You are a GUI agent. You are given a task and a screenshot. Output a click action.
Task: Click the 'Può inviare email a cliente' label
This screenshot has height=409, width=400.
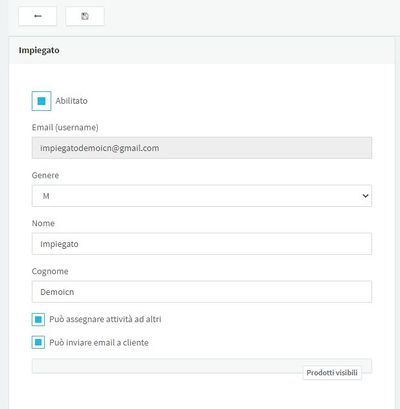point(99,342)
